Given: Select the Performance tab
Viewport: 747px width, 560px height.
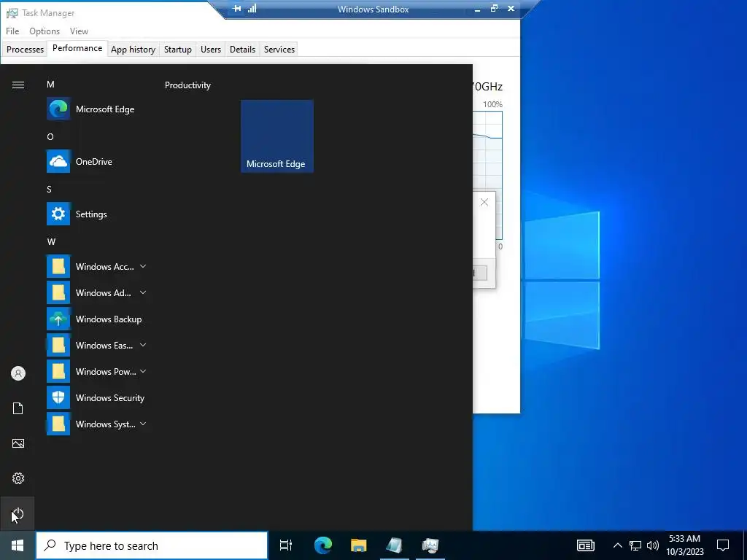Looking at the screenshot, I should coord(77,48).
